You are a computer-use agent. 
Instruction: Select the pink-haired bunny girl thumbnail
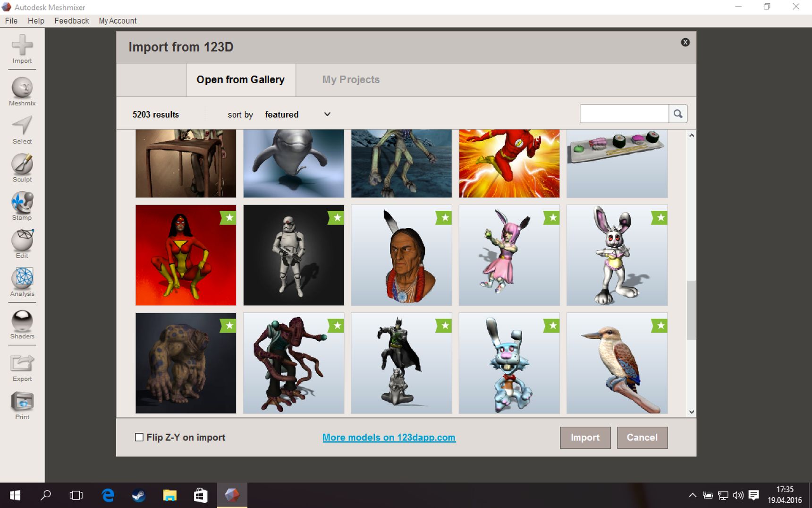(509, 255)
